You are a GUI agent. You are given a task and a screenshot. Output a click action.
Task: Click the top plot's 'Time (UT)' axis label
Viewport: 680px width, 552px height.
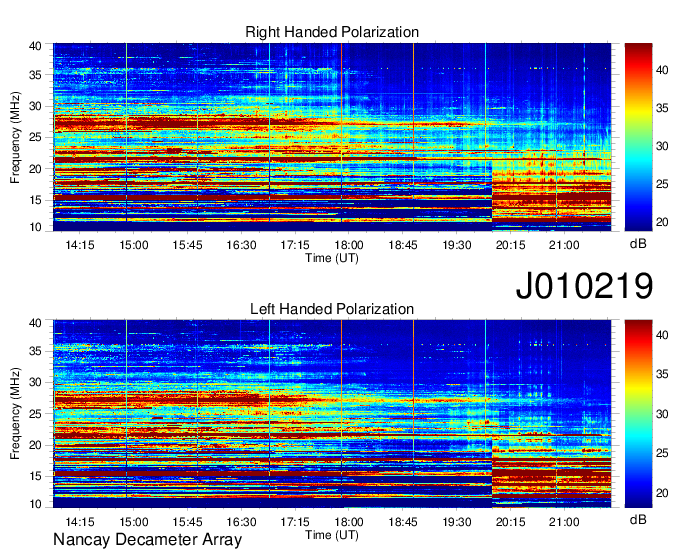point(332,258)
